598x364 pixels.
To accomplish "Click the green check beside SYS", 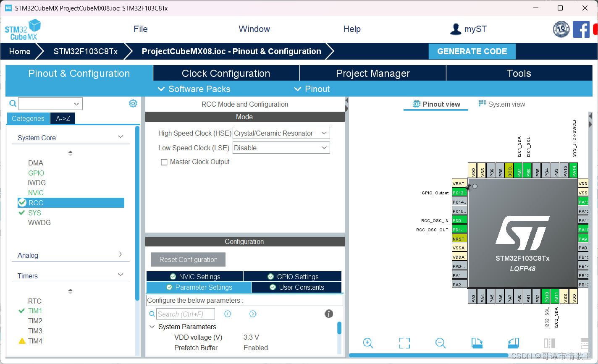I will (x=22, y=213).
